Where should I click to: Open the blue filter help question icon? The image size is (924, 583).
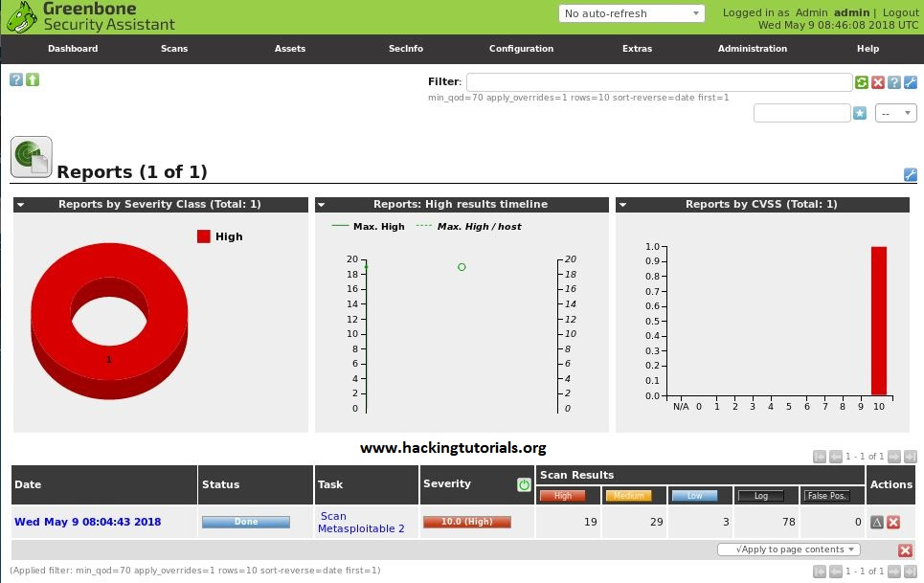894,82
